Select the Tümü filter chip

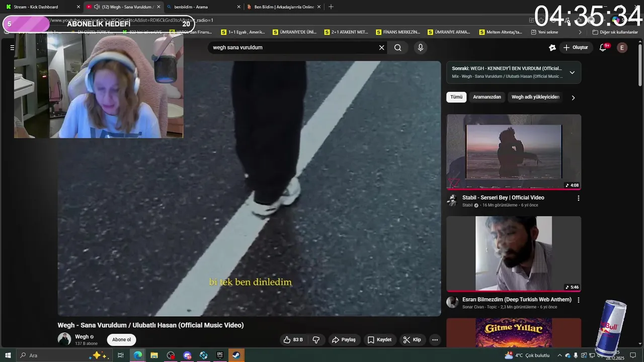(456, 97)
